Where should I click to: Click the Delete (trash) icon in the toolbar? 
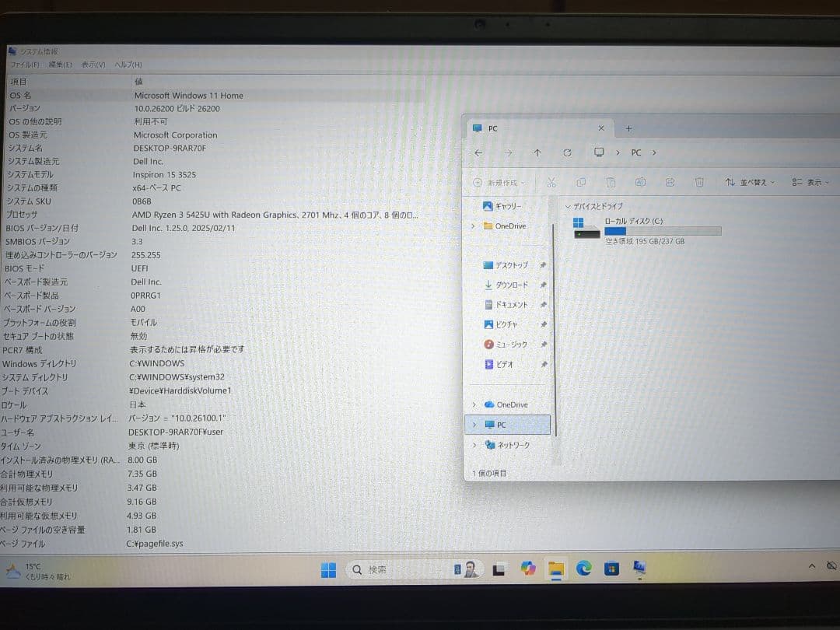click(700, 181)
